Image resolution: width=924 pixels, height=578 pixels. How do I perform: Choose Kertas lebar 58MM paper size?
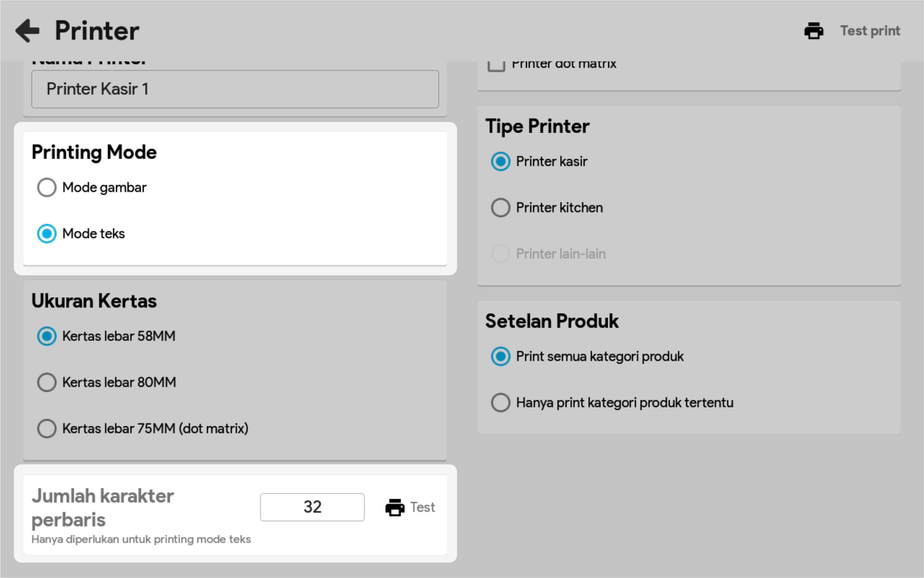coord(47,336)
